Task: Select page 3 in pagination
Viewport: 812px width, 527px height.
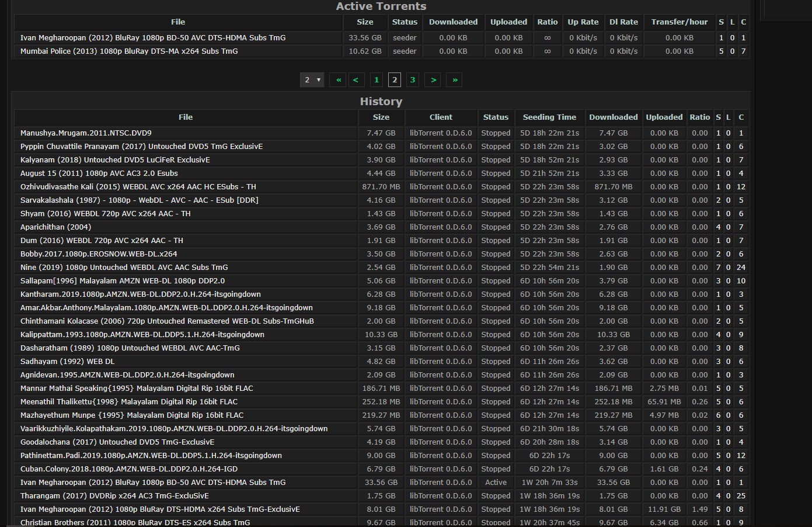Action: pyautogui.click(x=413, y=80)
